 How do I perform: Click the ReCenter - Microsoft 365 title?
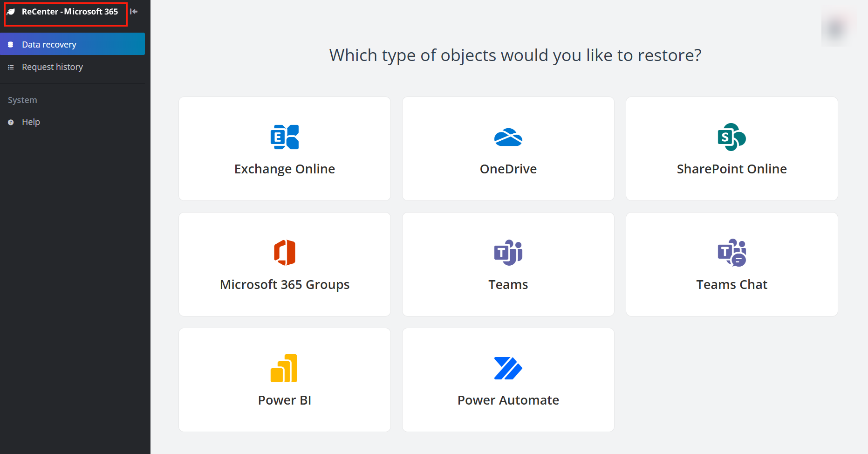pyautogui.click(x=70, y=12)
